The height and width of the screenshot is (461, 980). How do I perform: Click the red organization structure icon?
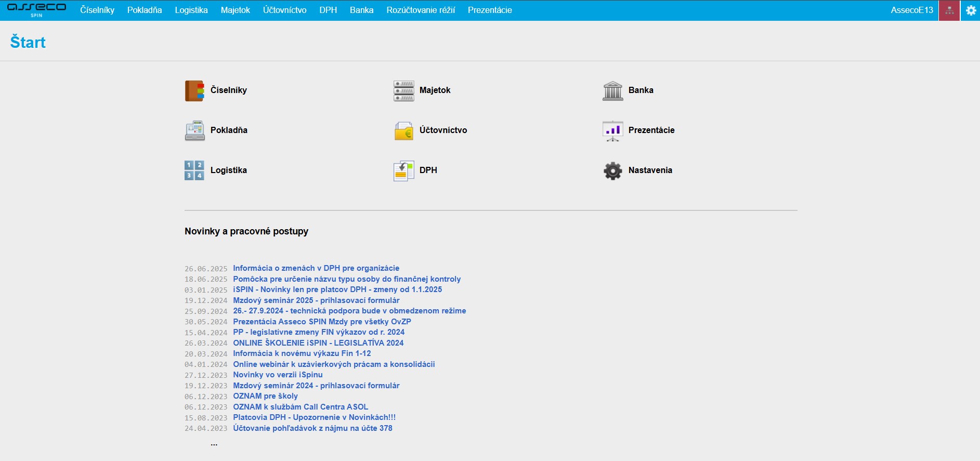click(x=949, y=10)
